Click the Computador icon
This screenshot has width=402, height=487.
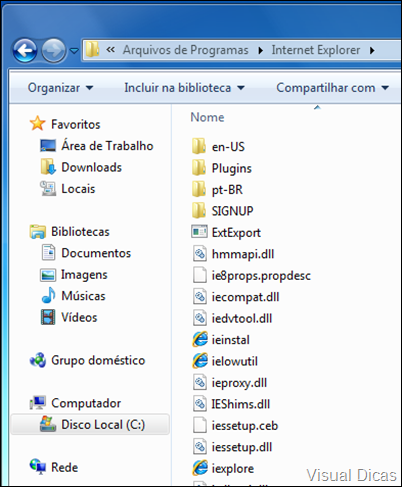(x=38, y=403)
